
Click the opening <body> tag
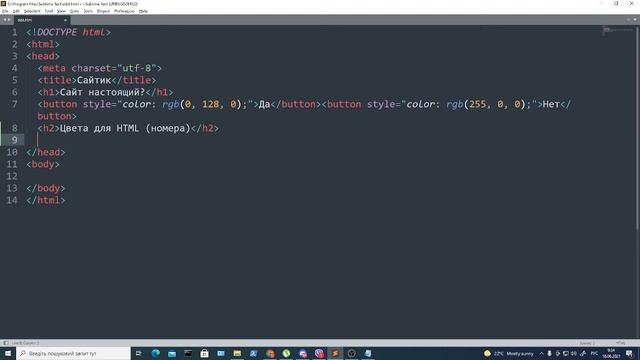[x=42, y=164]
